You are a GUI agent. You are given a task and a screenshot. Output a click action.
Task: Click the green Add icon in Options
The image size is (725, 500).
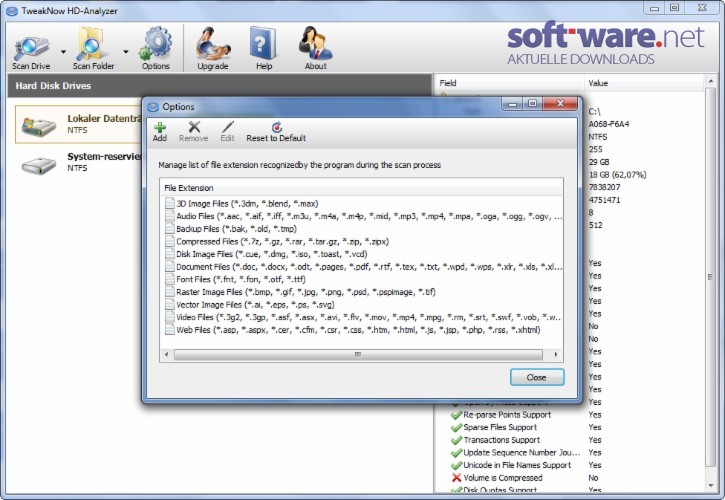click(x=160, y=128)
